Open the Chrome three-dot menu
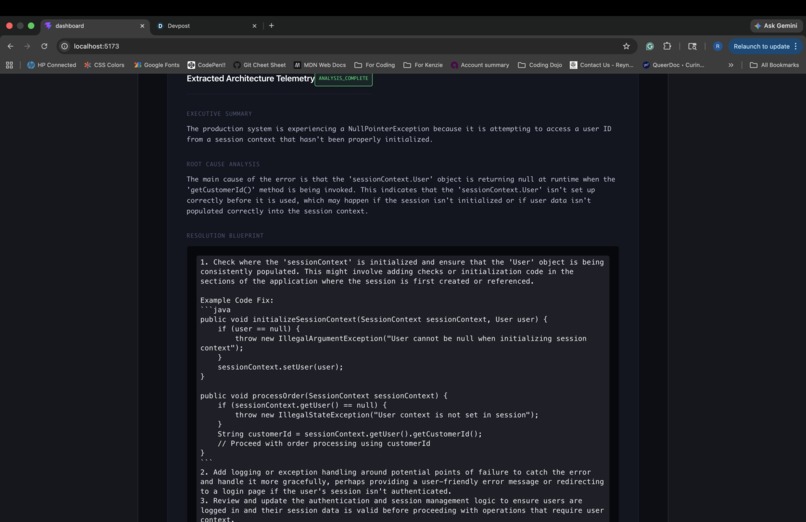Viewport: 806px width, 522px height. [796, 46]
